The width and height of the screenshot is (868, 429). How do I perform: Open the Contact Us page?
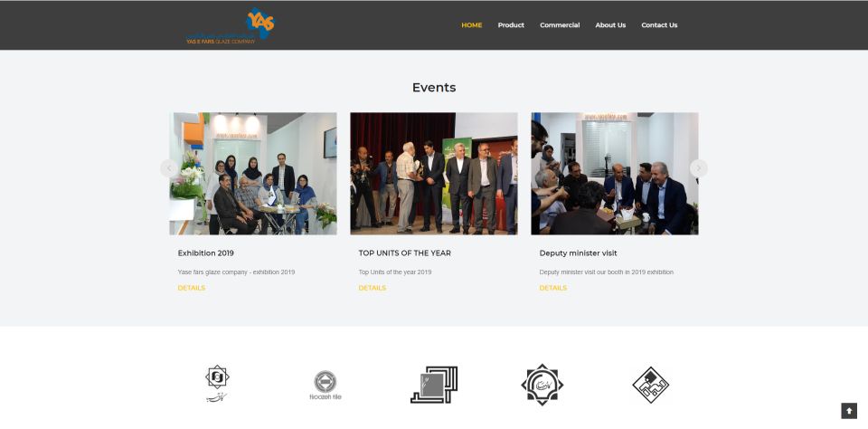click(x=659, y=25)
